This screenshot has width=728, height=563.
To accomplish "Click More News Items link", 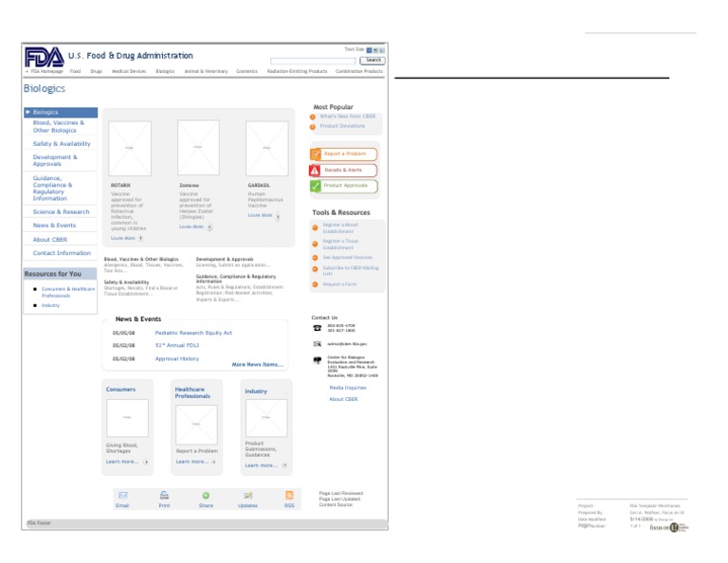I will [x=257, y=365].
